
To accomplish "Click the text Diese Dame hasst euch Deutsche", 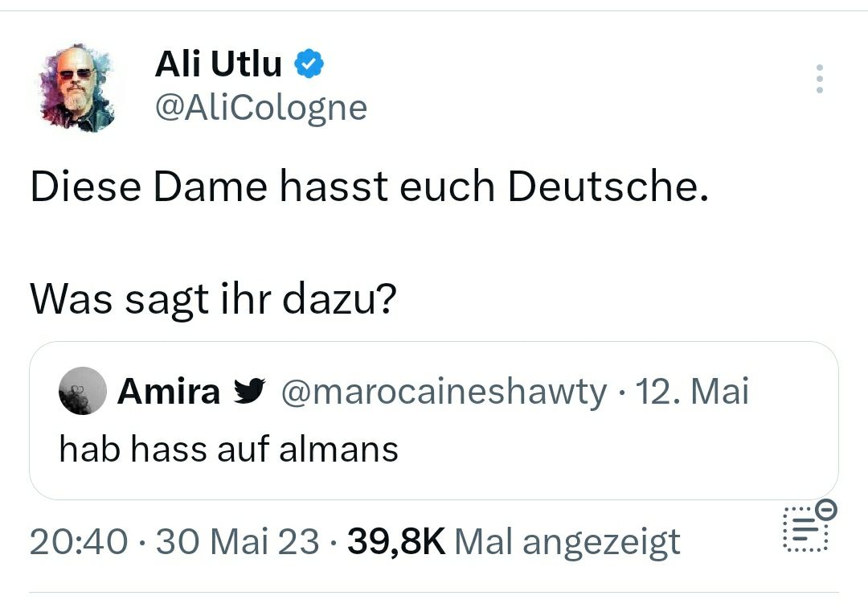I will [370, 187].
